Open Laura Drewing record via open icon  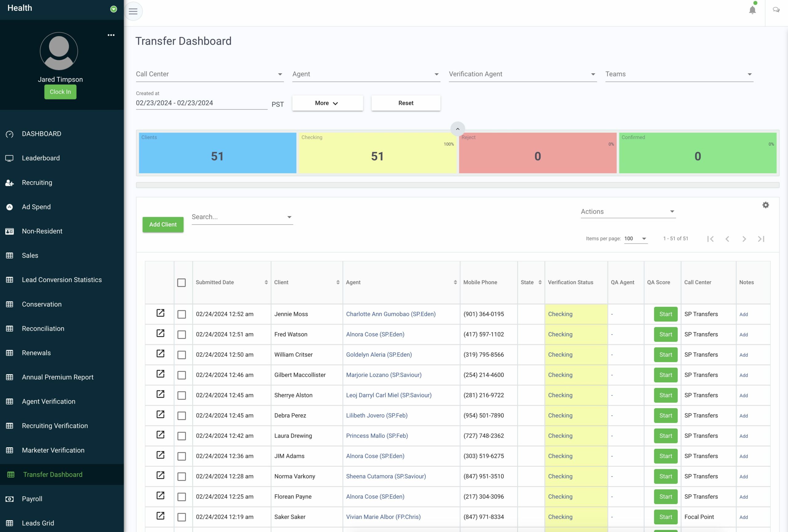(x=160, y=434)
